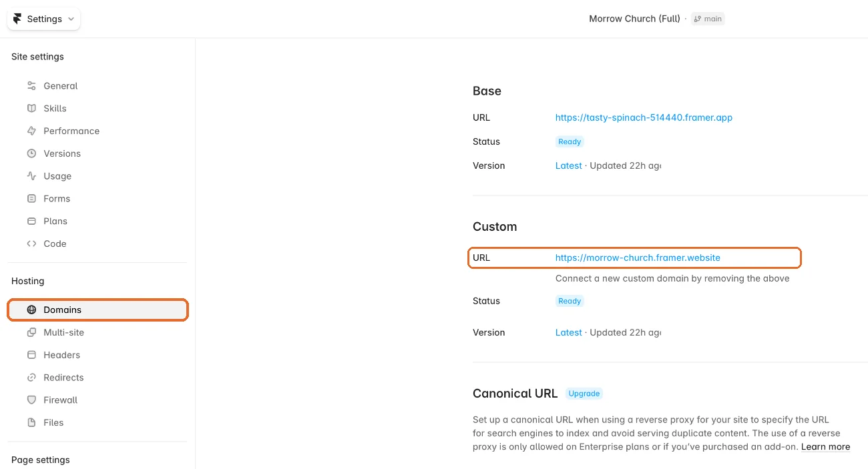Click the Versions clock icon
Image resolution: width=868 pixels, height=469 pixels.
[31, 153]
